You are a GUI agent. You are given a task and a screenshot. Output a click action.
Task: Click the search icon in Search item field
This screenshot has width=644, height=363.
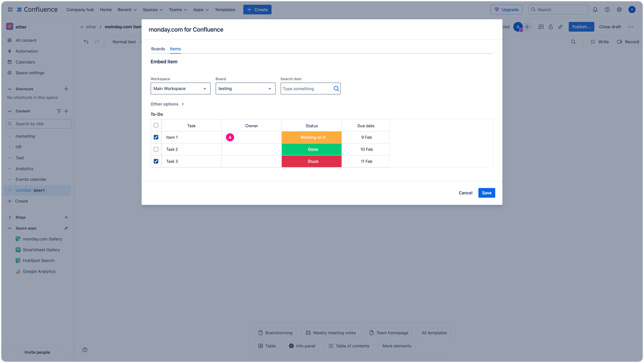point(336,89)
